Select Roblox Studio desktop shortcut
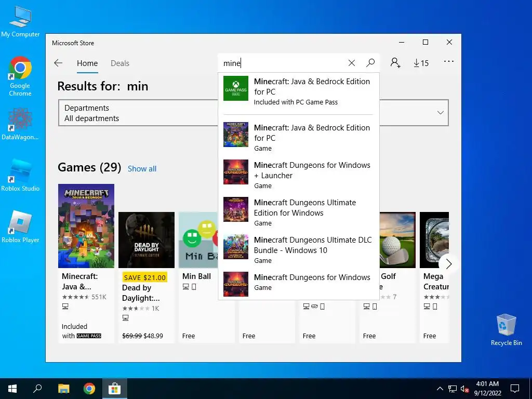 coord(20,175)
